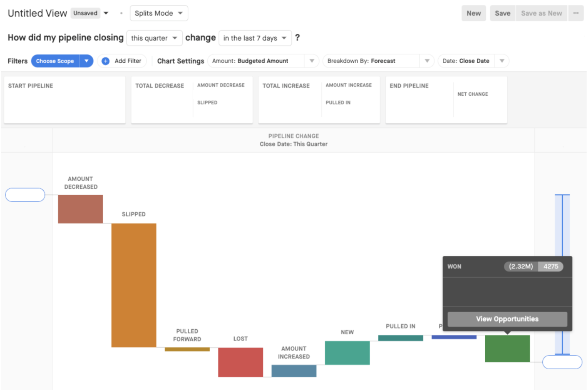Click the Save as New button
Image resolution: width=588 pixels, height=390 pixels.
point(541,13)
